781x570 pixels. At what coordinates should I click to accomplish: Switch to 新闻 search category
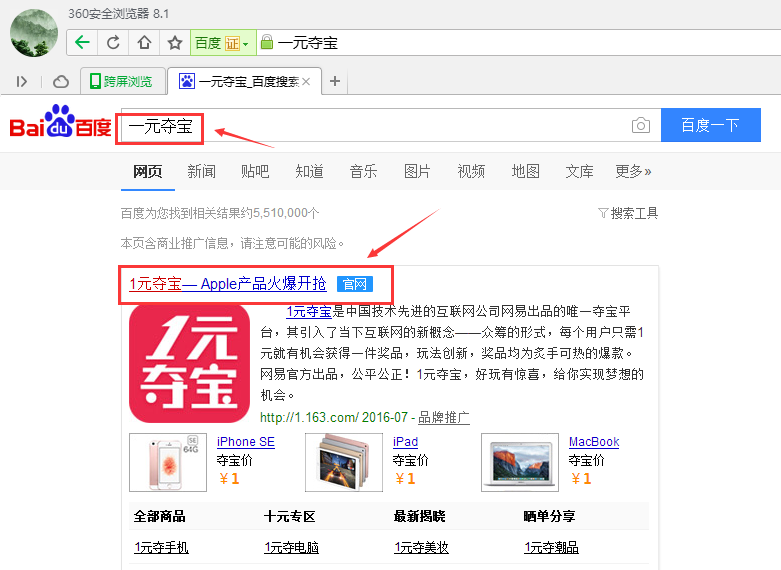point(201,171)
